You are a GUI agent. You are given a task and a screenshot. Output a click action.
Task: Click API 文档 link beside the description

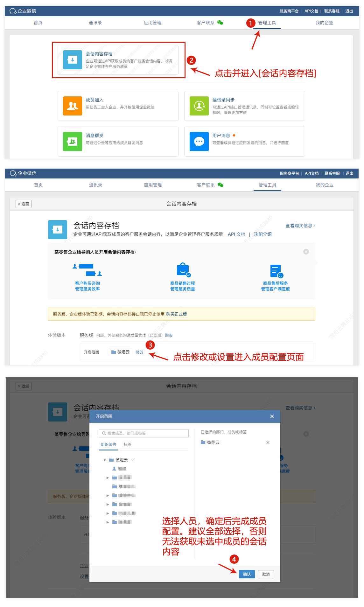point(236,234)
